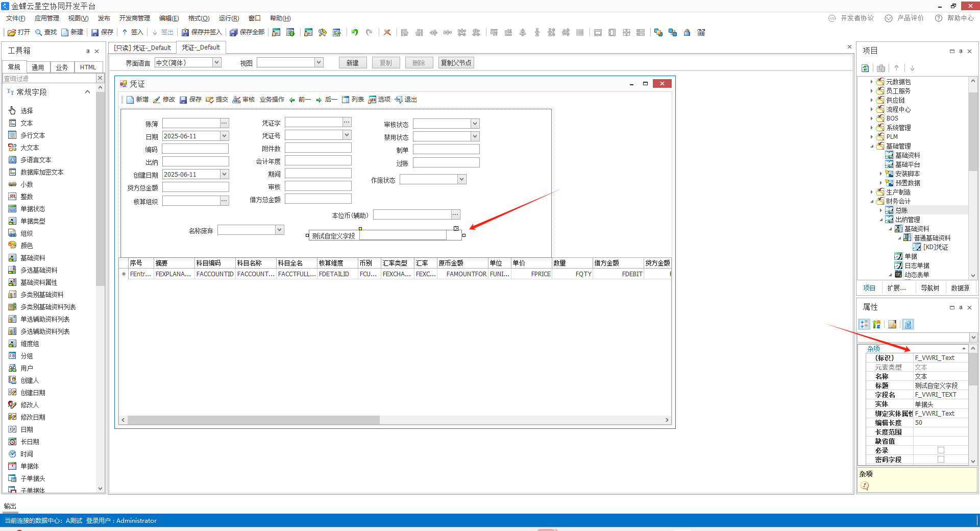The width and height of the screenshot is (980, 531).
Task: Click the 复制父节点 button
Action: pyautogui.click(x=456, y=63)
